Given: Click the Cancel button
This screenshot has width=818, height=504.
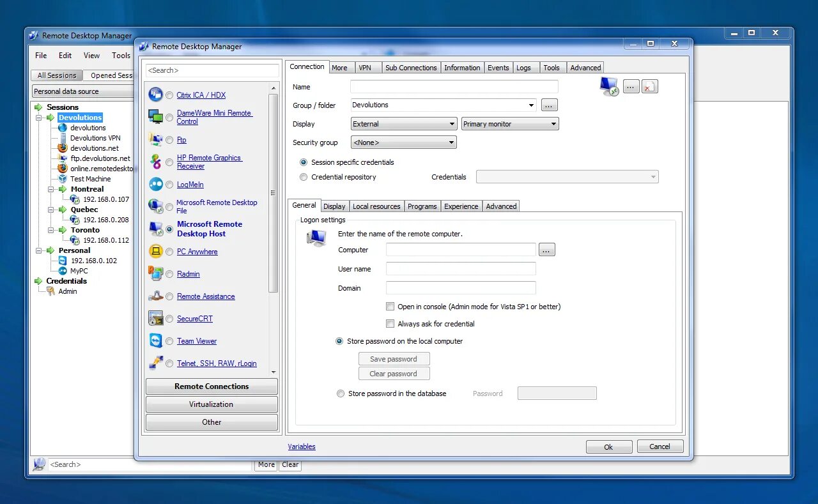Looking at the screenshot, I should (660, 447).
